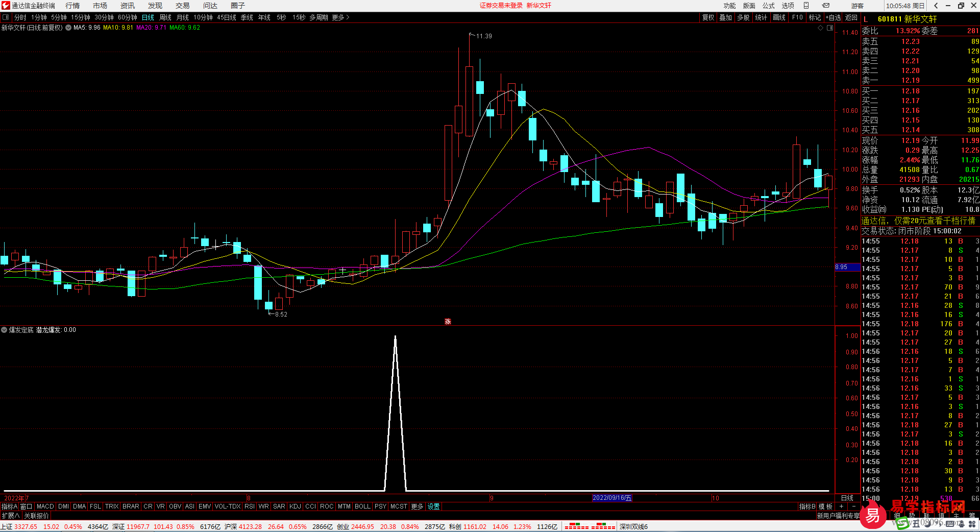This screenshot has width=980, height=532.
Task: Click the +自选 button
Action: tap(834, 17)
